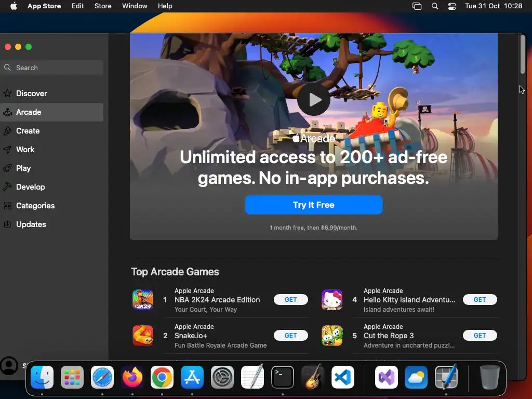The image size is (532, 399).
Task: Open the App Store menu
Action: pos(44,6)
